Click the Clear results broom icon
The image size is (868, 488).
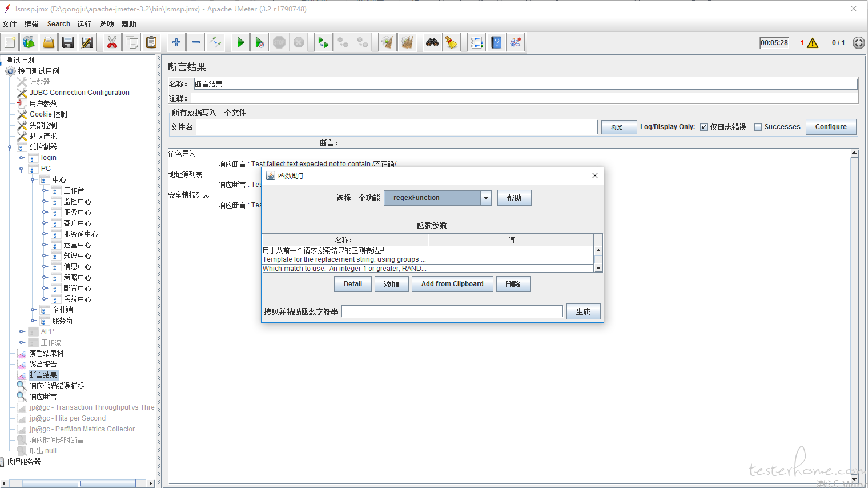[x=388, y=42]
